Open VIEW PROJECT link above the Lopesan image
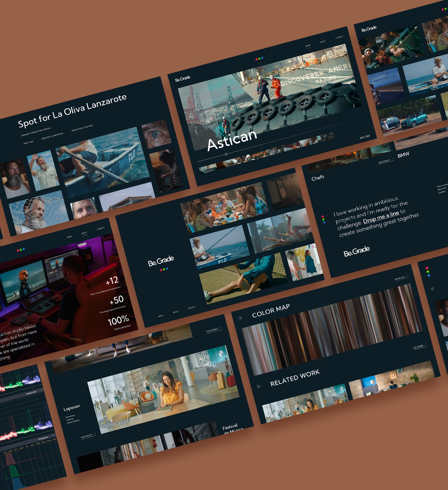Image resolution: width=448 pixels, height=490 pixels. click(213, 330)
